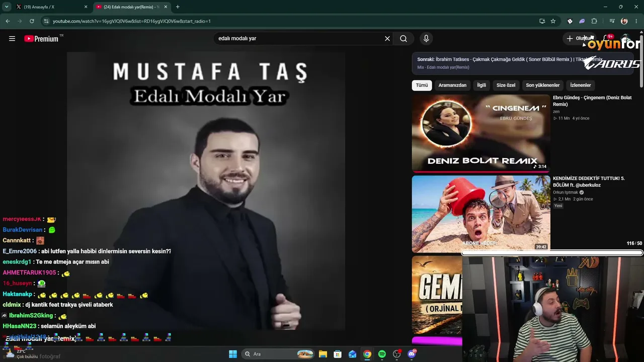Viewport: 644px width, 362px height.
Task: Bookmark this page with the star icon
Action: 553,21
